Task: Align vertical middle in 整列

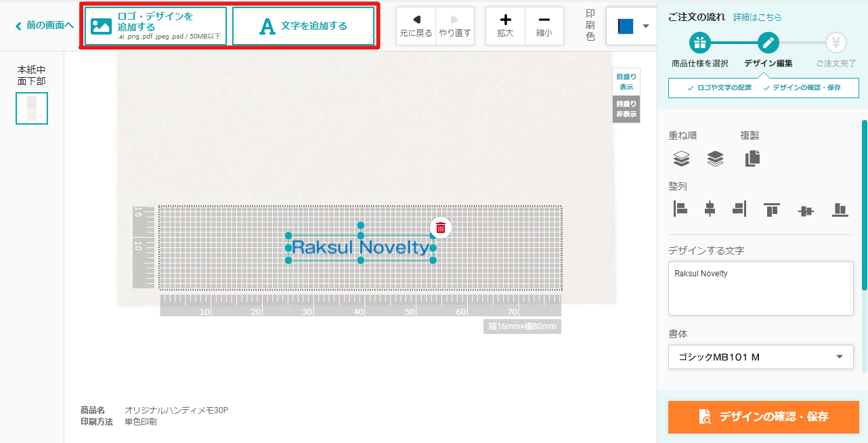Action: tap(805, 211)
